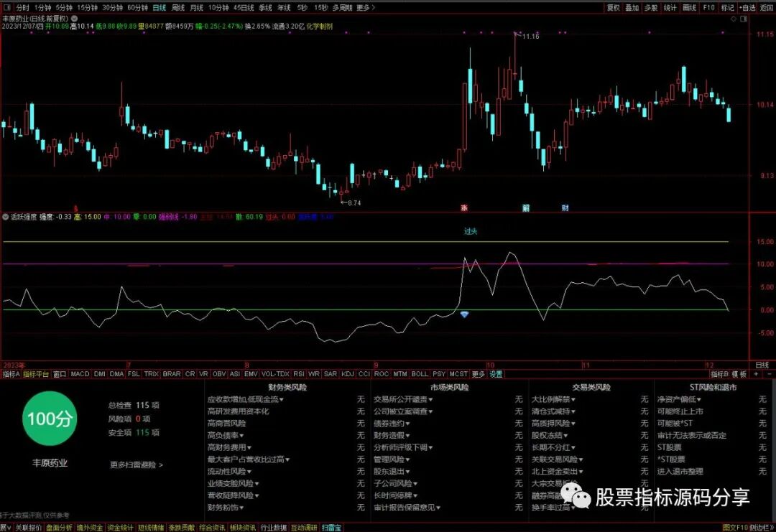
Task: Click the 涨 event marker under the chart
Action: tap(464, 208)
